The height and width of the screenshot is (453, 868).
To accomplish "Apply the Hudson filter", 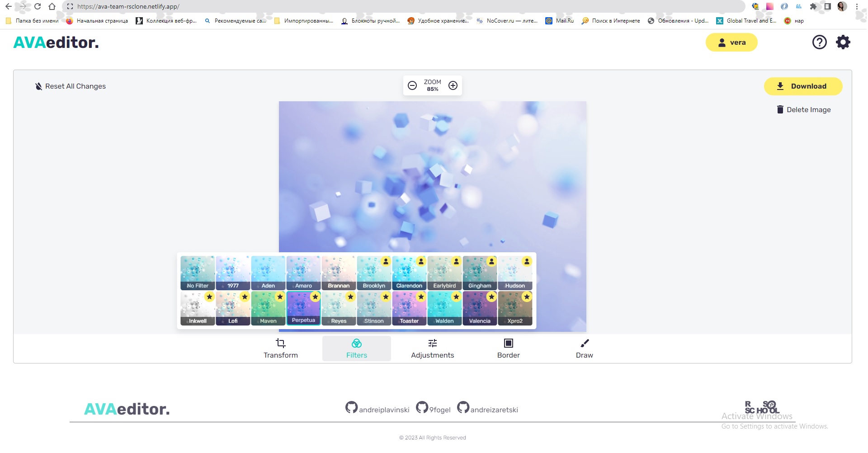I will [x=515, y=273].
